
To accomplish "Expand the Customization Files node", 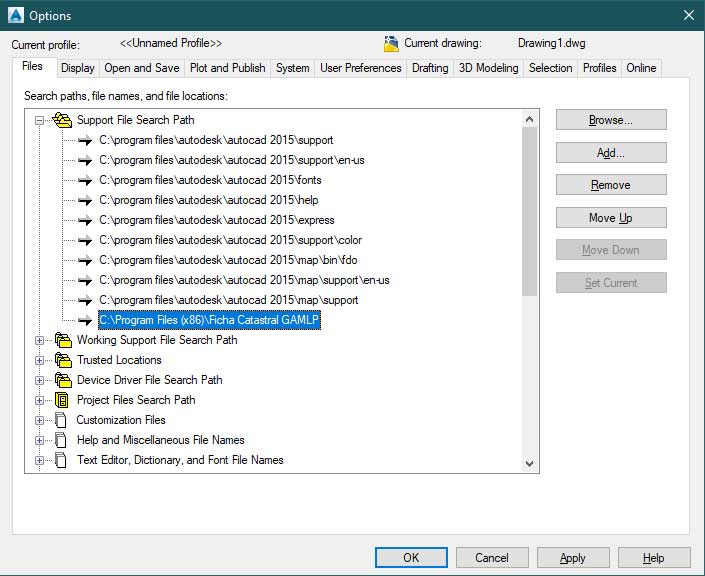I will click(40, 420).
